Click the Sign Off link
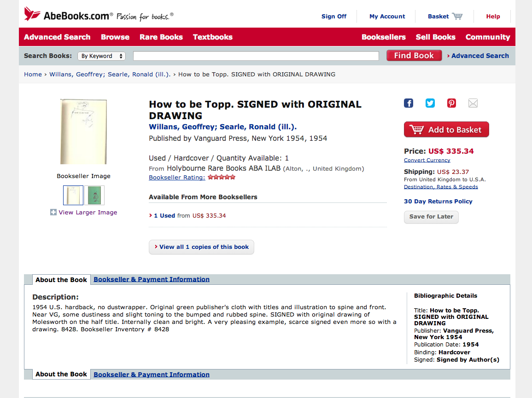The width and height of the screenshot is (532, 398). coord(334,16)
